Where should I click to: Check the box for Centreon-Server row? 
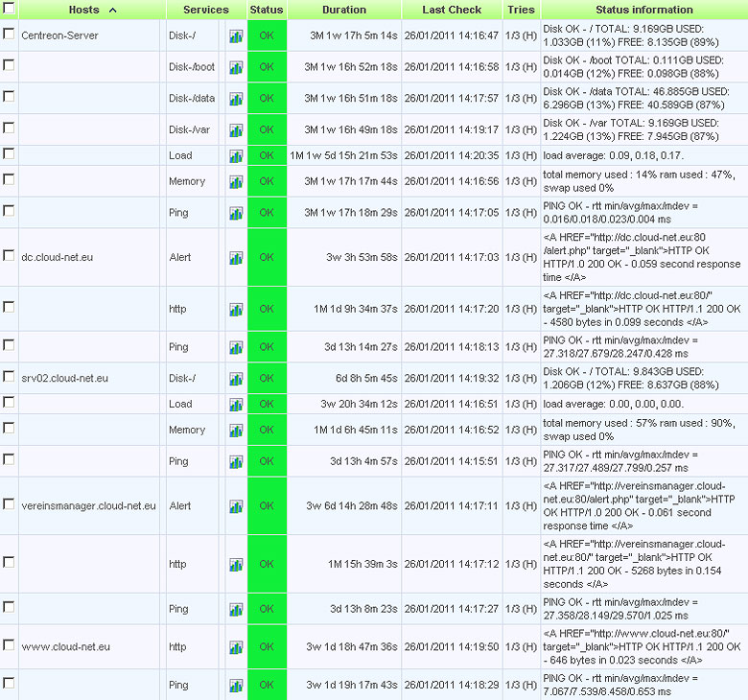9,34
